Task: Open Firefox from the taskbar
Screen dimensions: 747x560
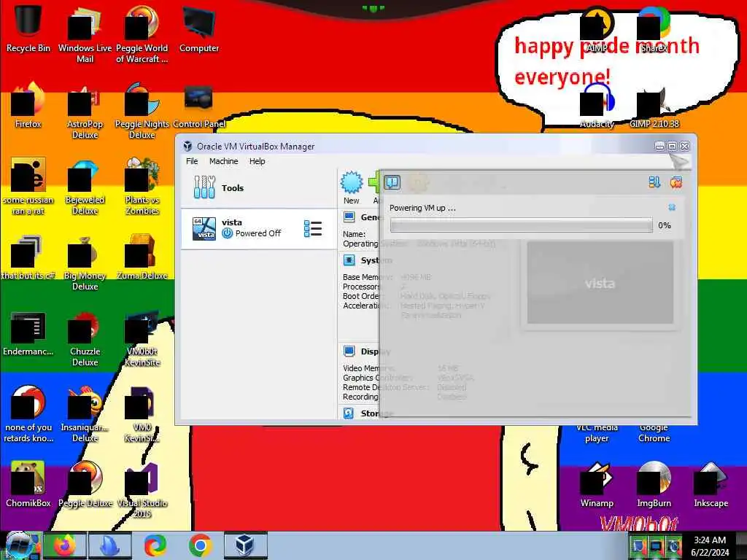Action: [x=65, y=545]
